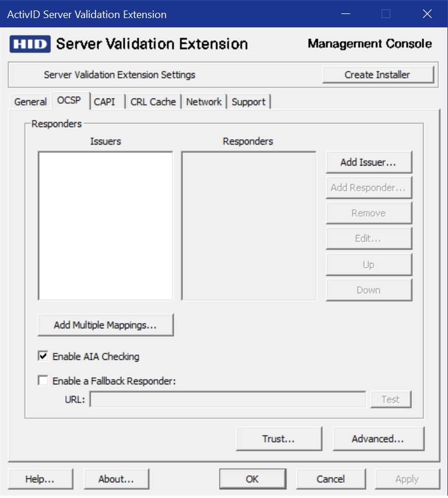This screenshot has height=498, width=448.
Task: Click the Down button
Action: pos(369,290)
